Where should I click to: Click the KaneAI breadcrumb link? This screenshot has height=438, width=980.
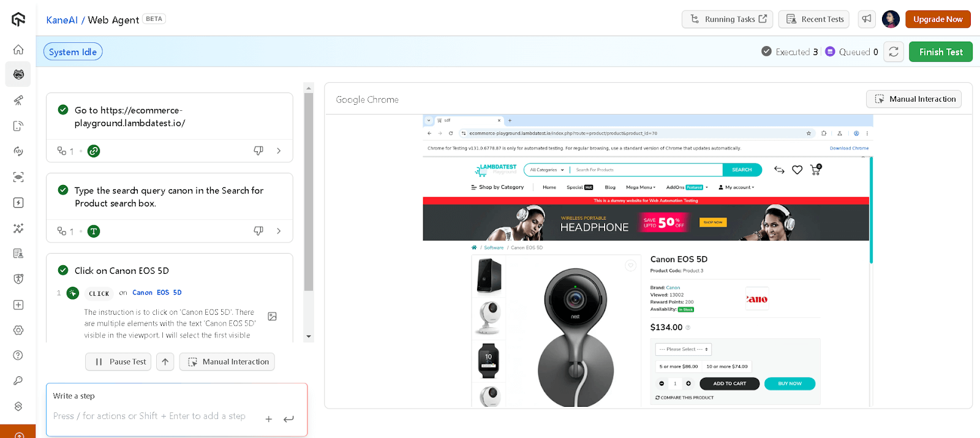coord(62,20)
